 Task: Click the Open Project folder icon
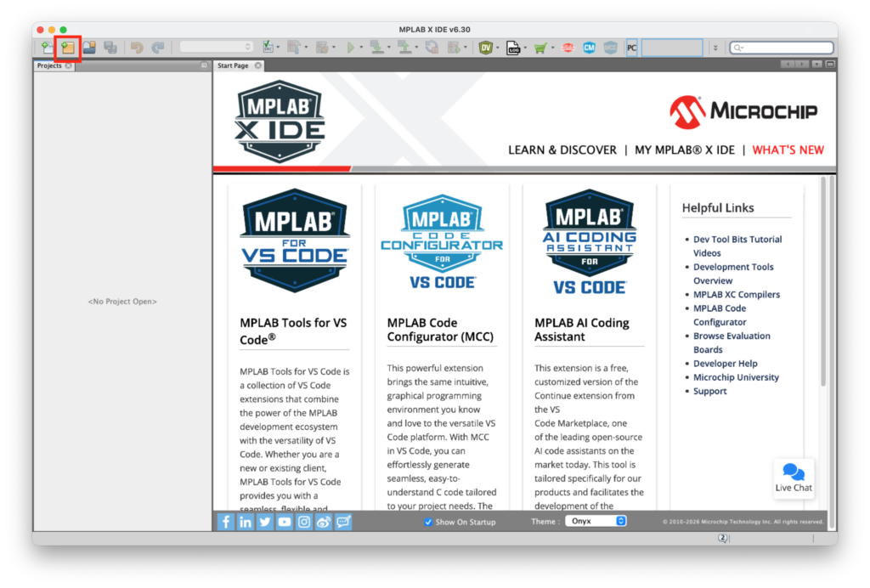click(88, 48)
